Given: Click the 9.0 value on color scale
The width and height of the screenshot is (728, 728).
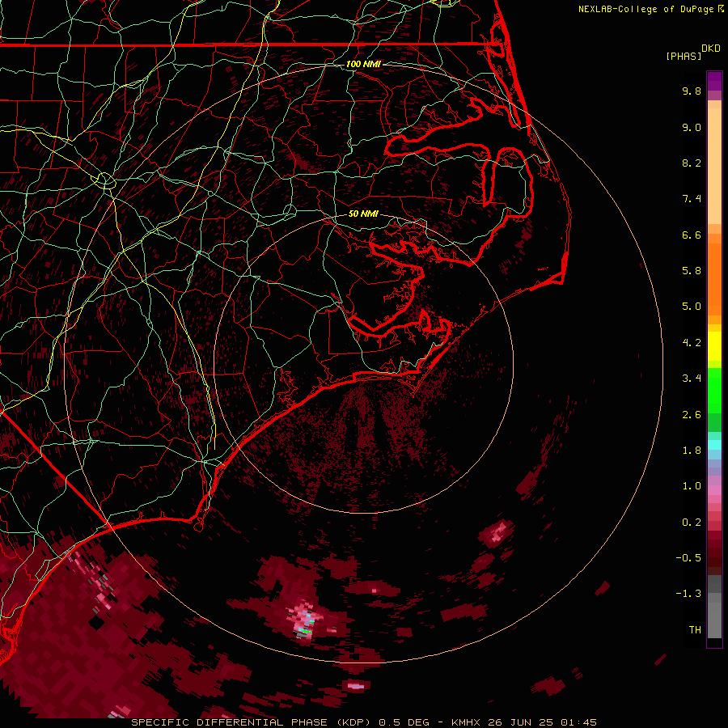Looking at the screenshot, I should click(692, 127).
